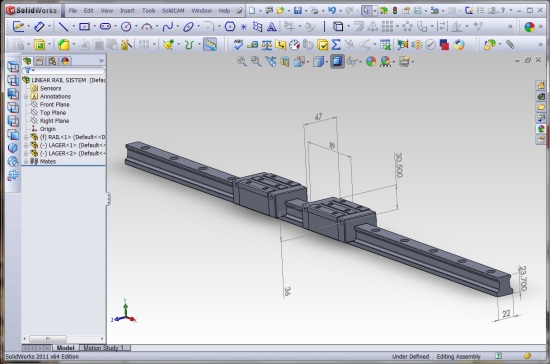550x364 pixels.
Task: Open the Hide/Show Items glasses dropdown
Action: pyautogui.click(x=360, y=62)
